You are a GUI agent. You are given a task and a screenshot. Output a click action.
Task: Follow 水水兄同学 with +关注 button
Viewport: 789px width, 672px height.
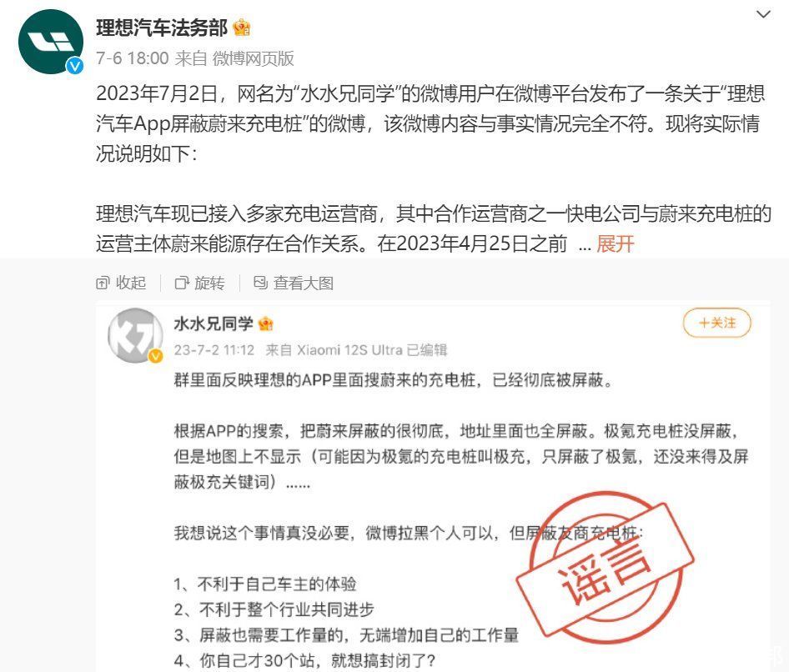(716, 323)
